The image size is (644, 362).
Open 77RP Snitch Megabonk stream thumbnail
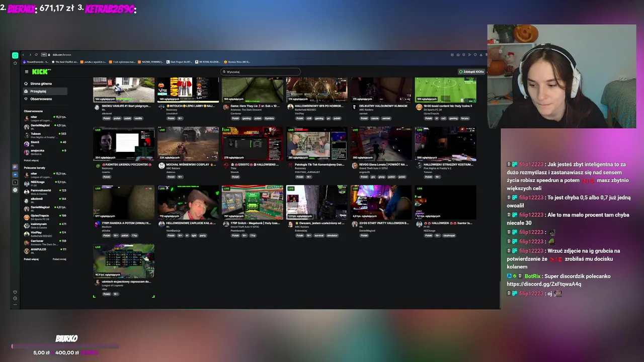(253, 202)
